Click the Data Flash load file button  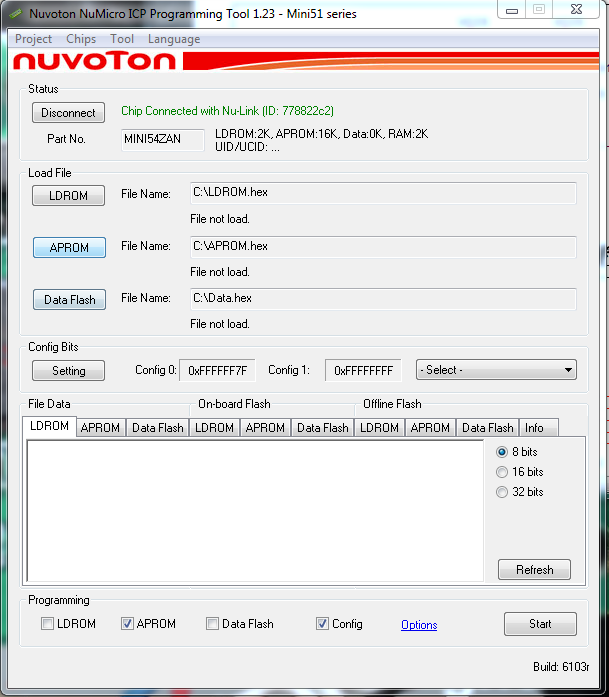click(x=69, y=300)
